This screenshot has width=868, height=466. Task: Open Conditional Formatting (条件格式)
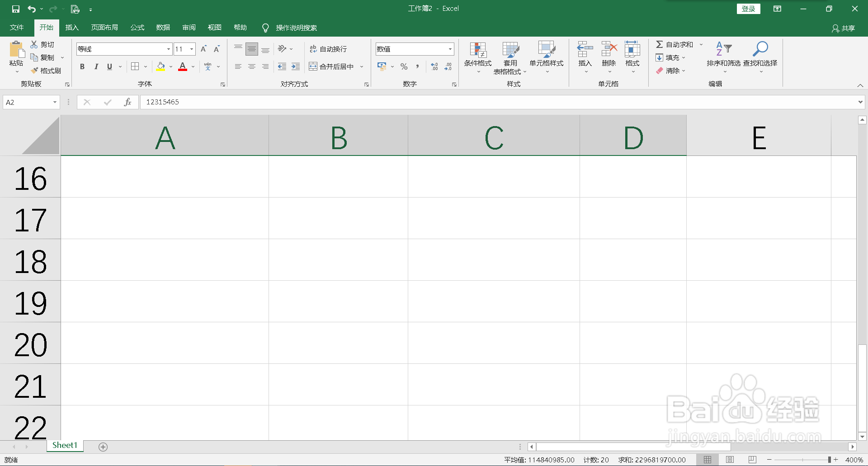(478, 57)
